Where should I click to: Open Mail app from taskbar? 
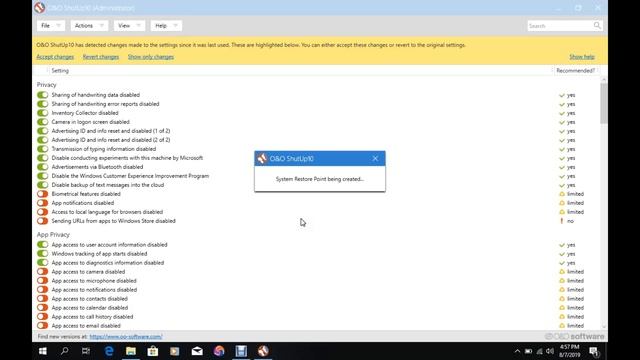(x=197, y=351)
